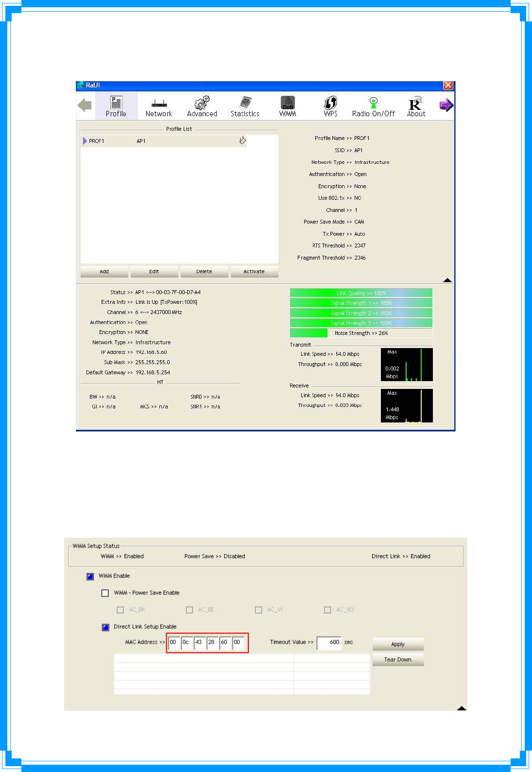532x772 pixels.
Task: Click Network Type >> Infrastructure in profile details
Action: [x=350, y=162]
